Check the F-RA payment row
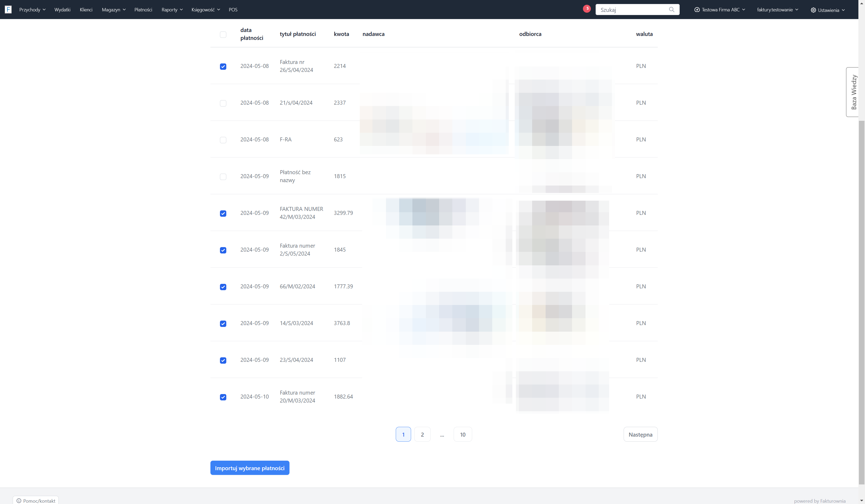Screen dimensions: 865x504 (x=223, y=140)
